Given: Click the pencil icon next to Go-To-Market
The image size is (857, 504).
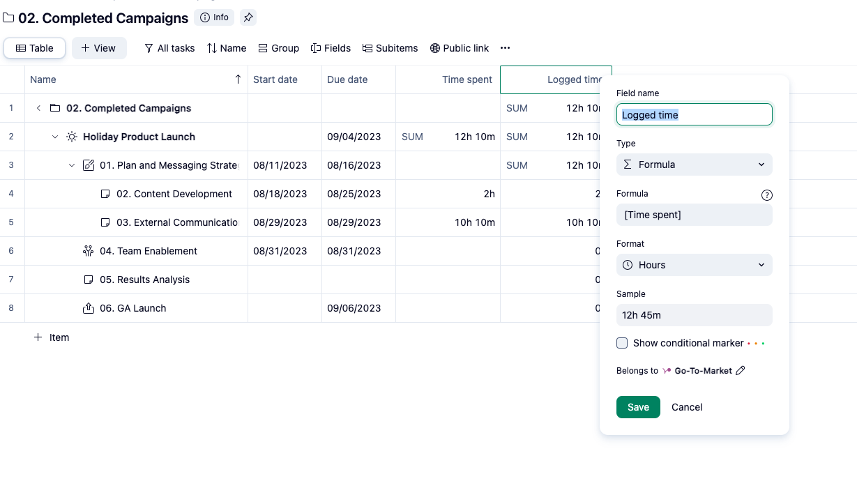Looking at the screenshot, I should point(741,371).
